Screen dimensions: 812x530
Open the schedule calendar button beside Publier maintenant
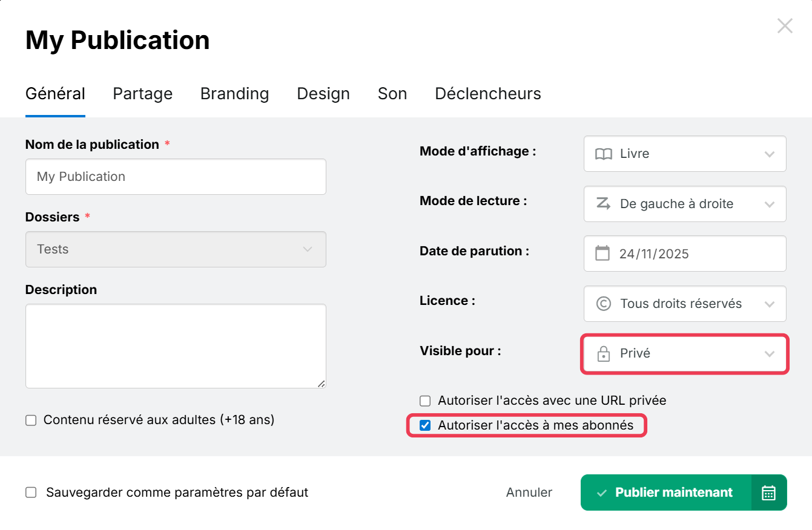(768, 492)
